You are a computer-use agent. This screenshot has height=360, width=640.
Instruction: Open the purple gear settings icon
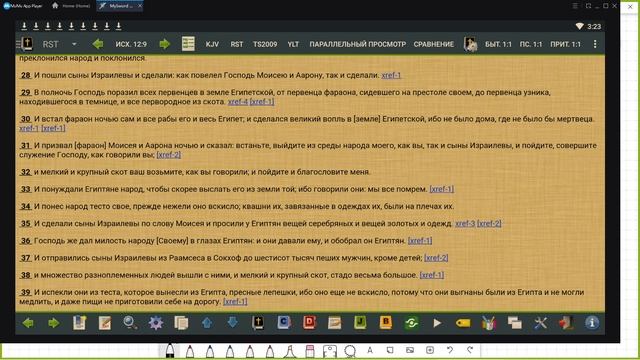point(156,323)
